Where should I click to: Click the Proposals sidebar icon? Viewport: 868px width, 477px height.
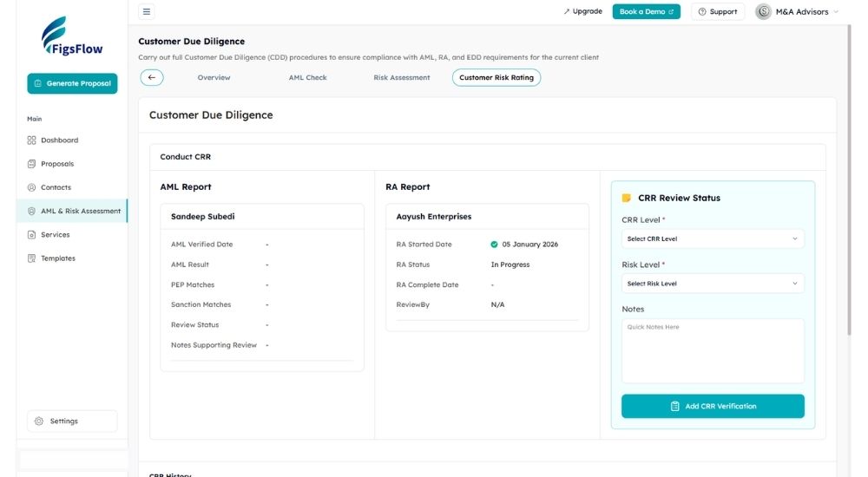click(x=31, y=164)
